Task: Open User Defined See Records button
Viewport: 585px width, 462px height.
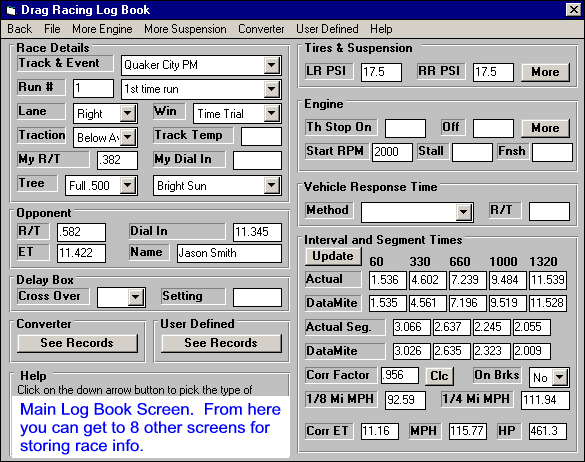Action: tap(221, 343)
